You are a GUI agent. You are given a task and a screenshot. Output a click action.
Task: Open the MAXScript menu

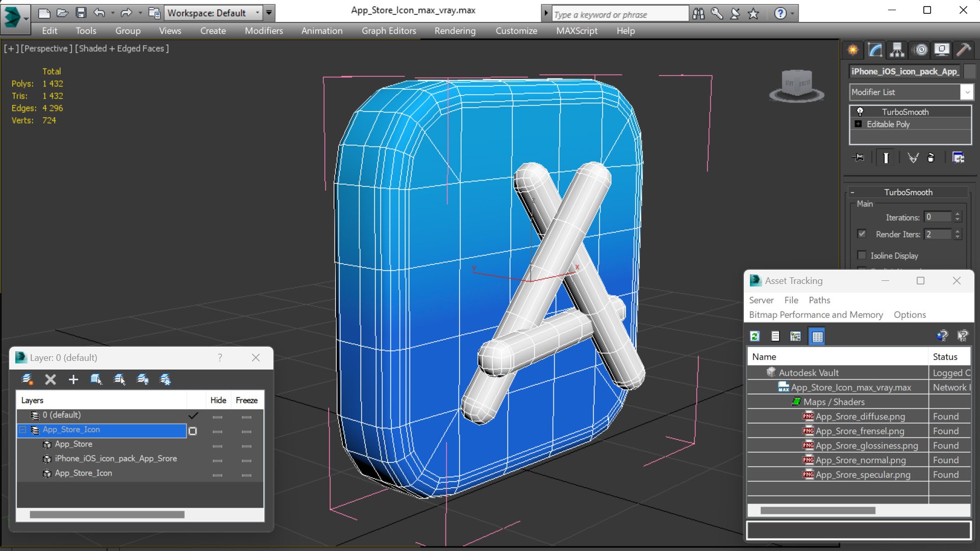[577, 31]
